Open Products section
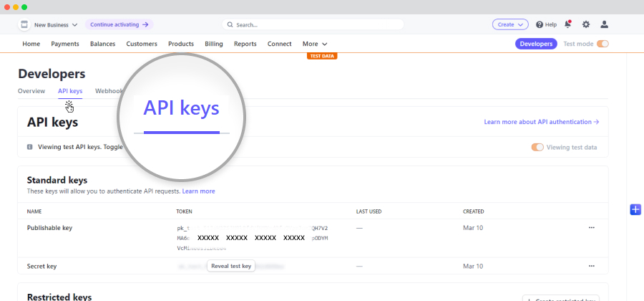The height and width of the screenshot is (301, 644). point(181,44)
